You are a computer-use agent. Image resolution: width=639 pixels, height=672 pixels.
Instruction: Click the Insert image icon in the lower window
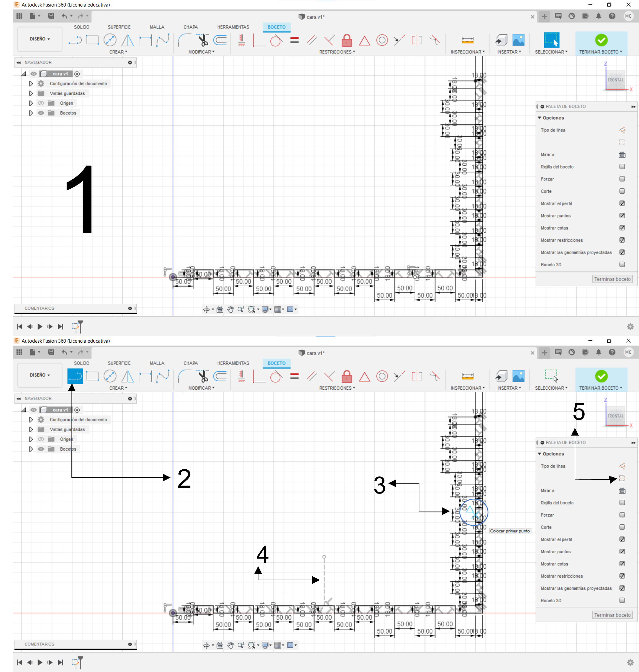[518, 376]
